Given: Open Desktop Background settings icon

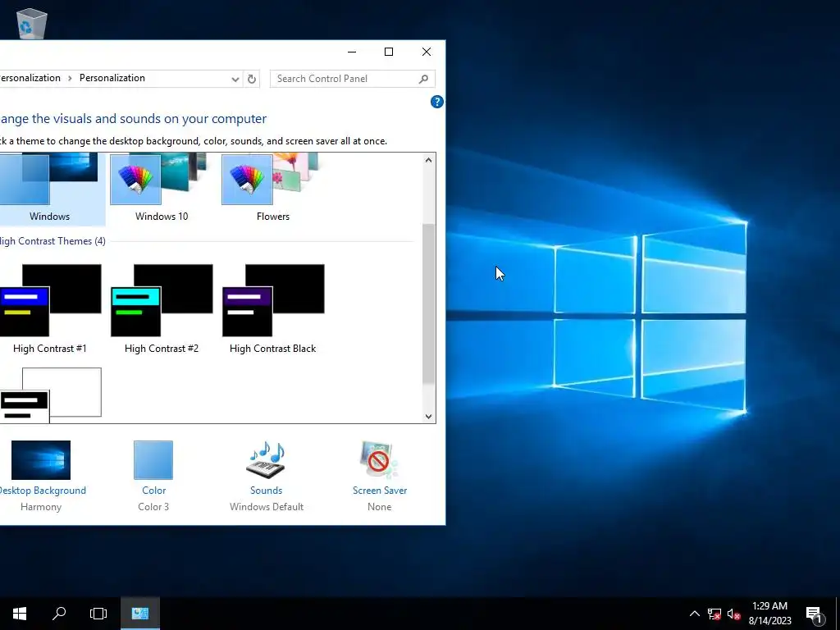Looking at the screenshot, I should pyautogui.click(x=41, y=460).
